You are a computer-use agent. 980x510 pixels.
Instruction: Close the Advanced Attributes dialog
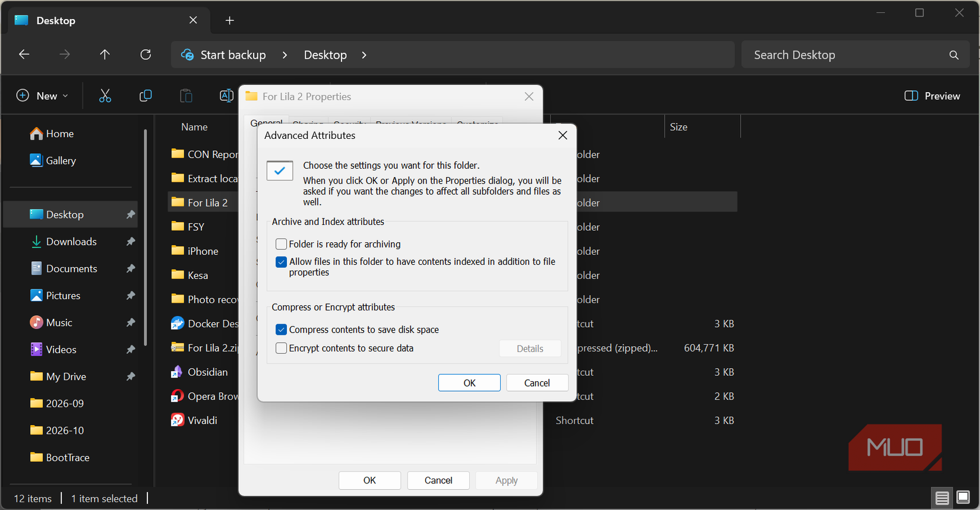(x=563, y=135)
